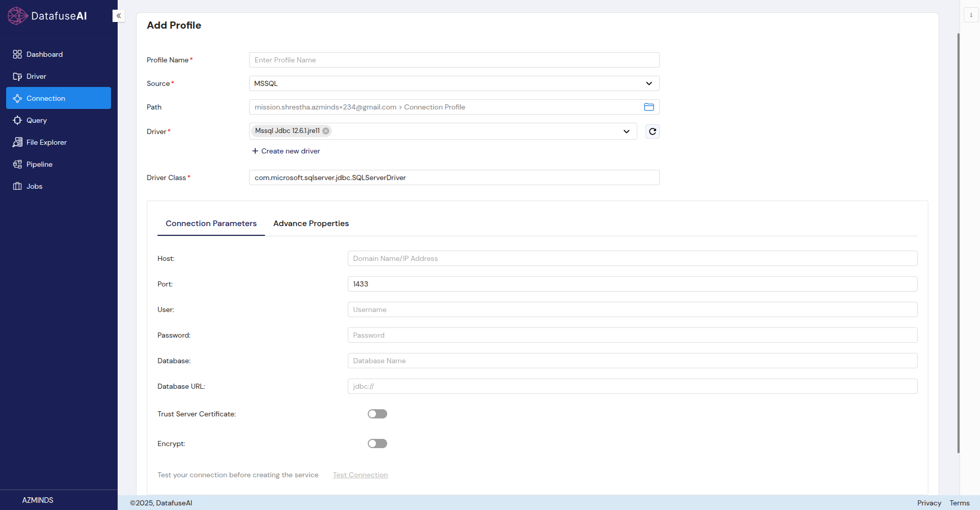
Task: Open the Privacy link in the footer
Action: click(x=929, y=503)
